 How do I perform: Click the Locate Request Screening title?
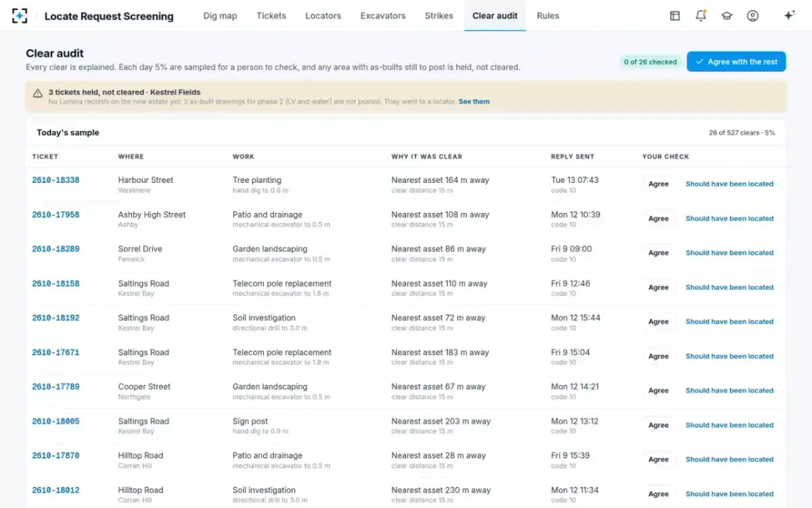tap(109, 16)
